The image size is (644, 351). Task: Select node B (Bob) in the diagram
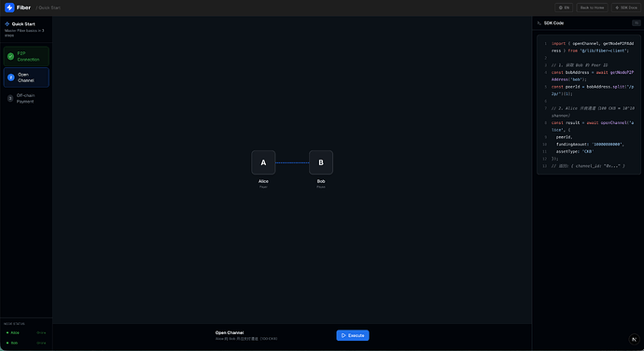pyautogui.click(x=321, y=162)
